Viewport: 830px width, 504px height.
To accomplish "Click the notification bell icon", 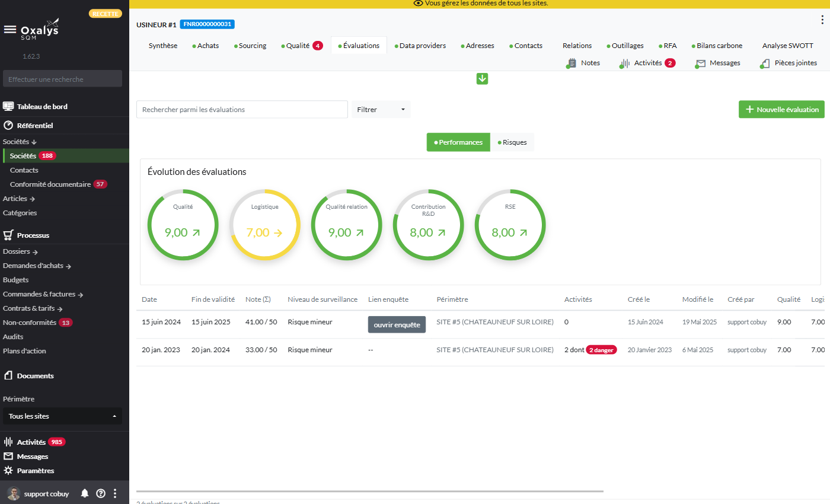I will point(85,493).
